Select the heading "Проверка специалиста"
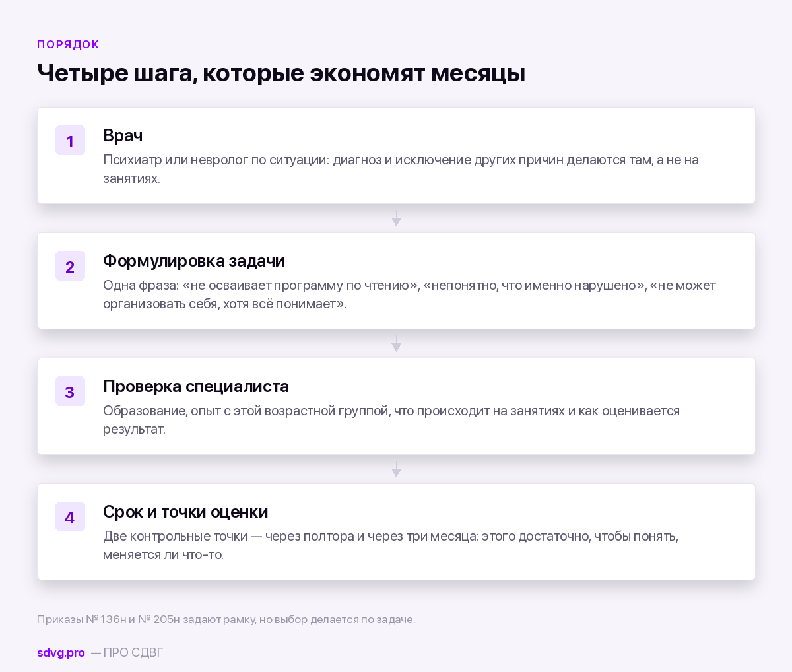The height and width of the screenshot is (672, 792). click(x=196, y=386)
